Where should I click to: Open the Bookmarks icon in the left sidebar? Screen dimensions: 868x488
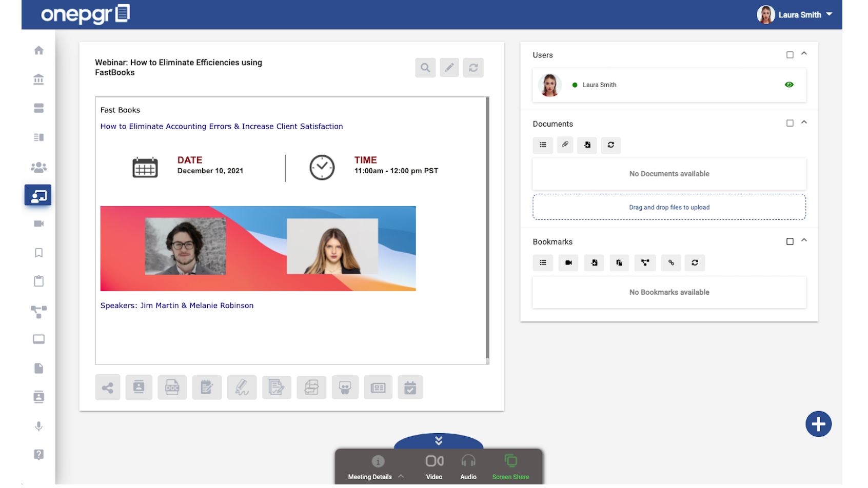38,252
